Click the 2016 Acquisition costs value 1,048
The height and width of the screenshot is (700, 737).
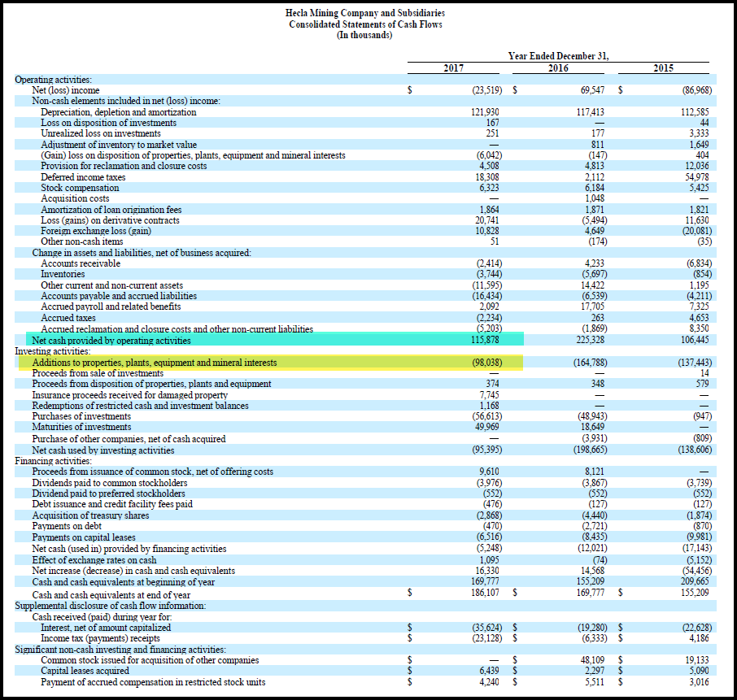click(595, 198)
